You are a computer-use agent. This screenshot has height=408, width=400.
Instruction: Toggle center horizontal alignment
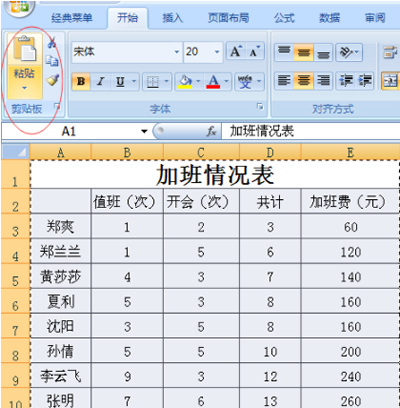[x=303, y=81]
